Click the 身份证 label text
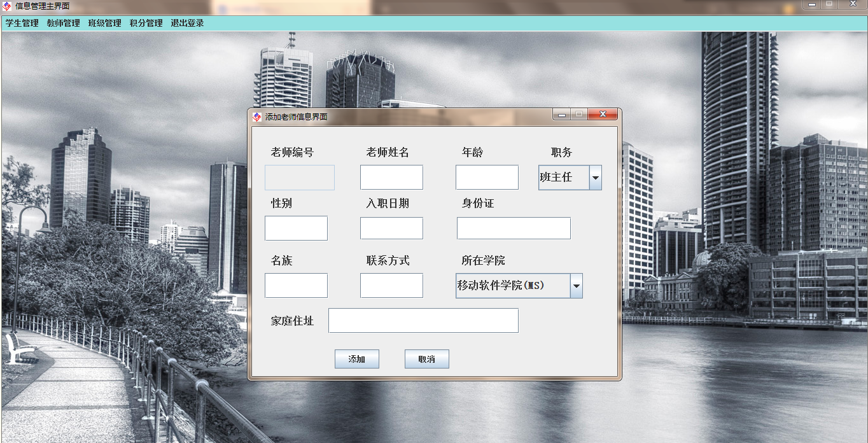The image size is (868, 443). click(478, 204)
